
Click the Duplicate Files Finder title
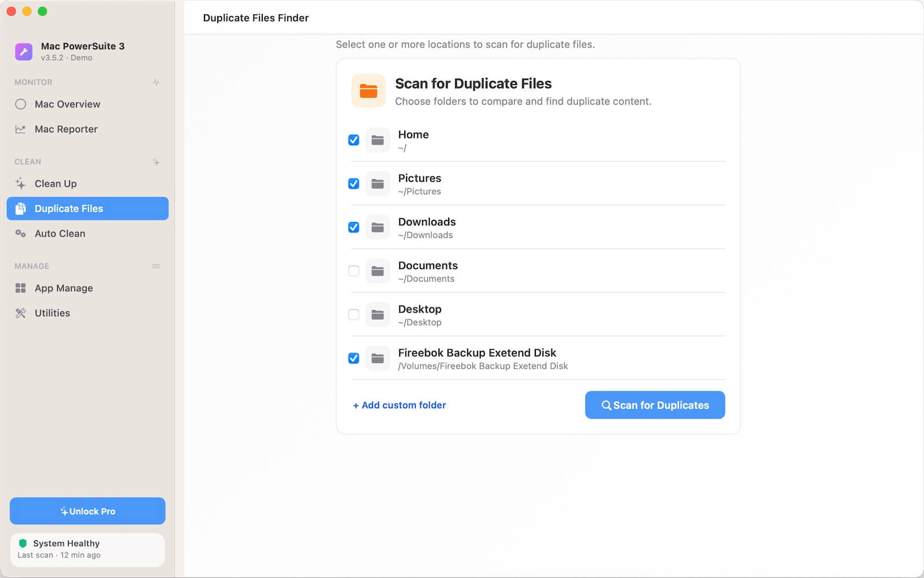point(256,18)
